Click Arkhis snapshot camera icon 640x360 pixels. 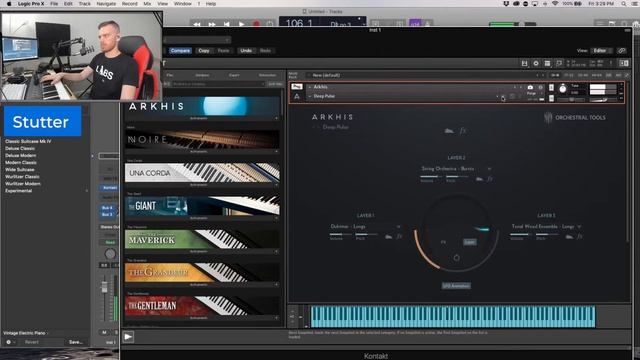(x=530, y=87)
